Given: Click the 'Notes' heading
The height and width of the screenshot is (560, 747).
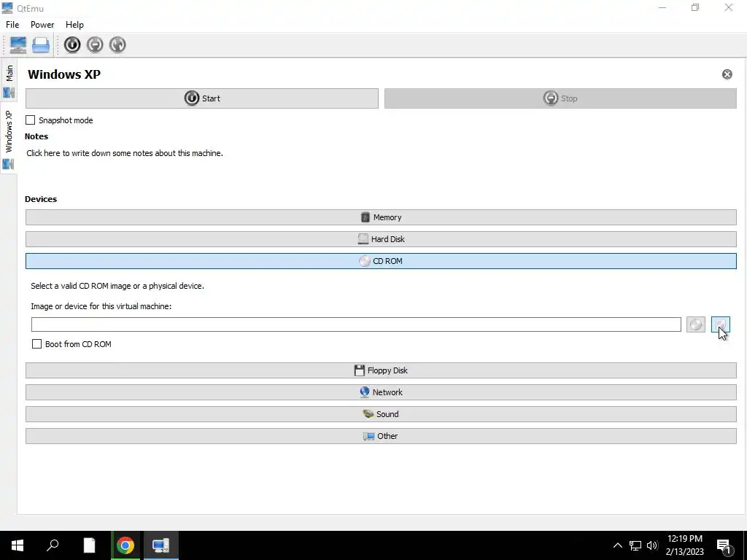Looking at the screenshot, I should click(36, 136).
